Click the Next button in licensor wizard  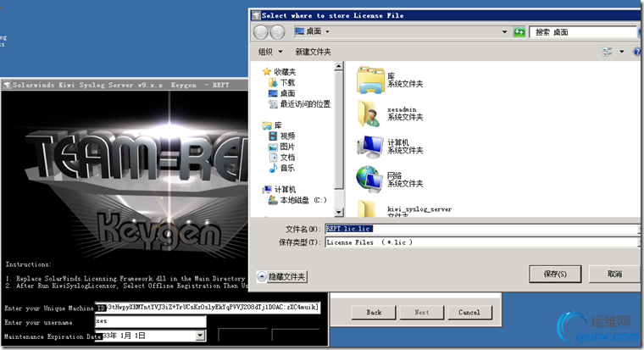(422, 312)
